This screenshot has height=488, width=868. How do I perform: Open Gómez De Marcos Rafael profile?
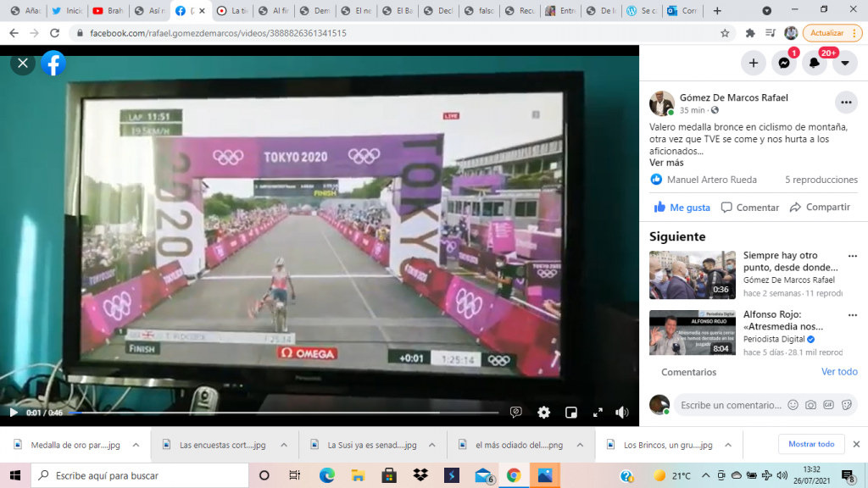pyautogui.click(x=733, y=97)
